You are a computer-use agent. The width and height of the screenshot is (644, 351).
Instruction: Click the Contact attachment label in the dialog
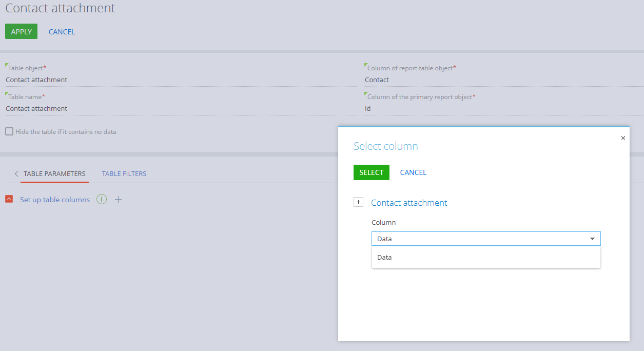tap(409, 203)
